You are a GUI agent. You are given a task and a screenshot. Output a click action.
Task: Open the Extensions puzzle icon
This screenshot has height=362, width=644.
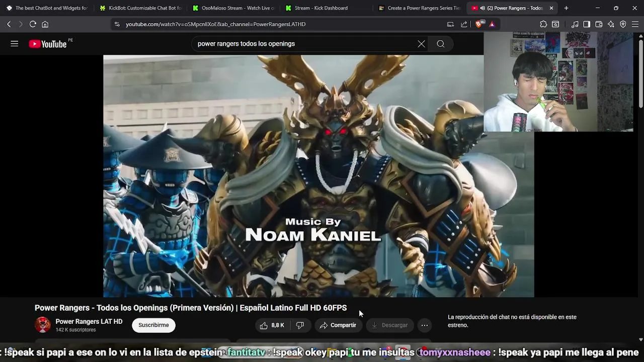click(543, 24)
